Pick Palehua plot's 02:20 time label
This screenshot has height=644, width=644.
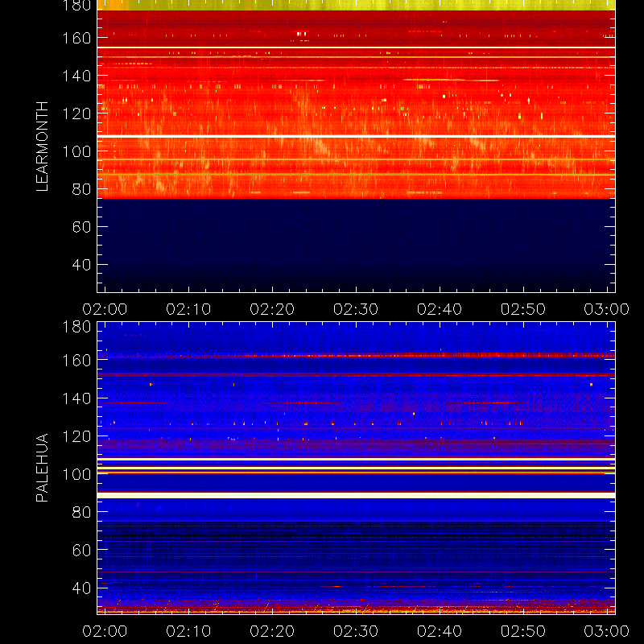[x=272, y=631]
